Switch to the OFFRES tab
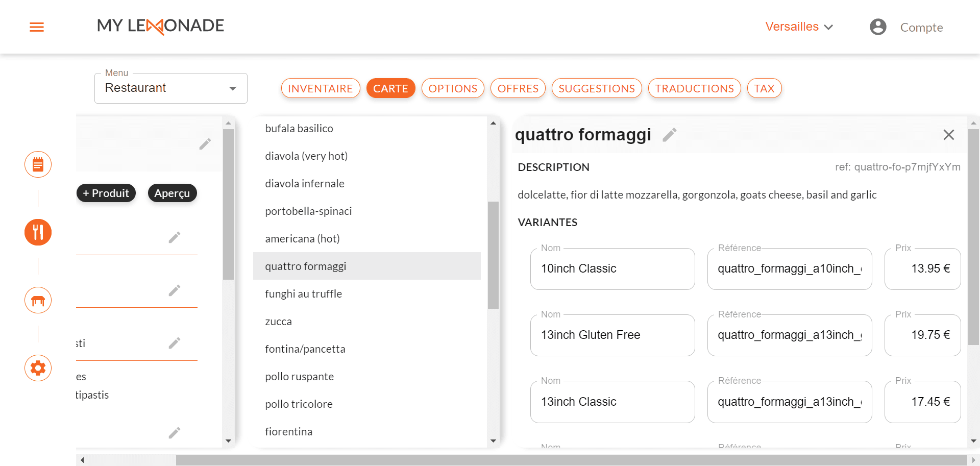The width and height of the screenshot is (980, 466). (518, 88)
